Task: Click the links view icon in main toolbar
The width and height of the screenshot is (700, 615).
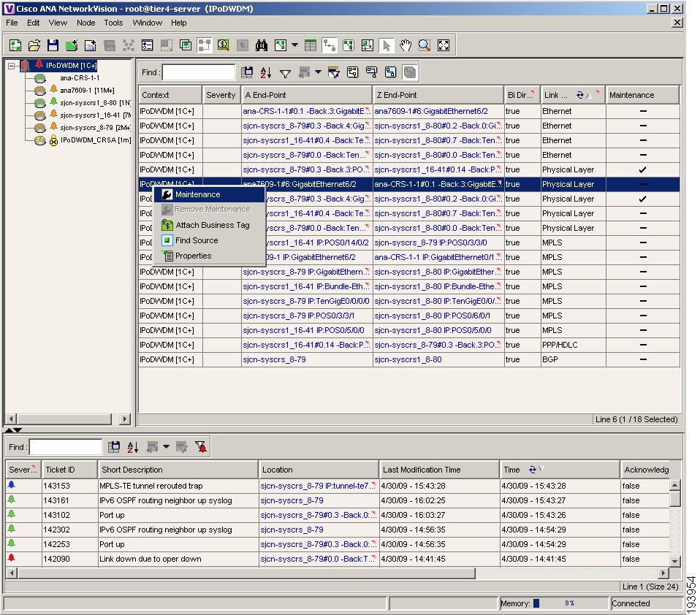Action: 329,45
